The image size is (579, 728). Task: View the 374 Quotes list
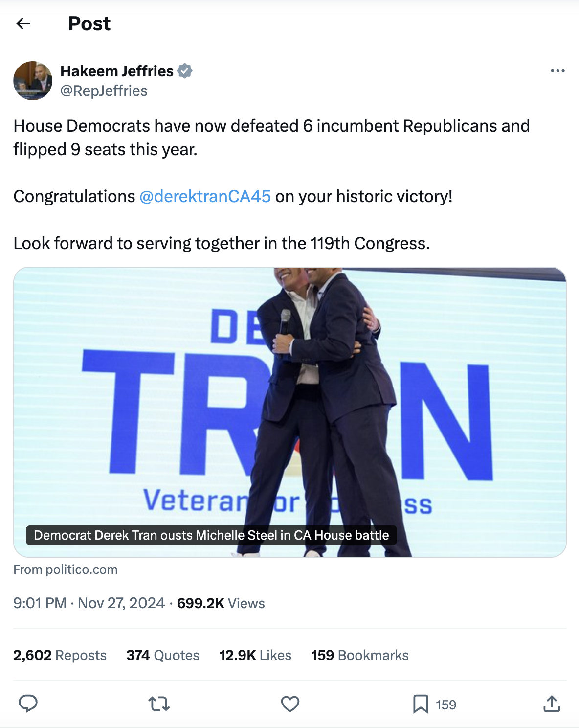pos(163,655)
